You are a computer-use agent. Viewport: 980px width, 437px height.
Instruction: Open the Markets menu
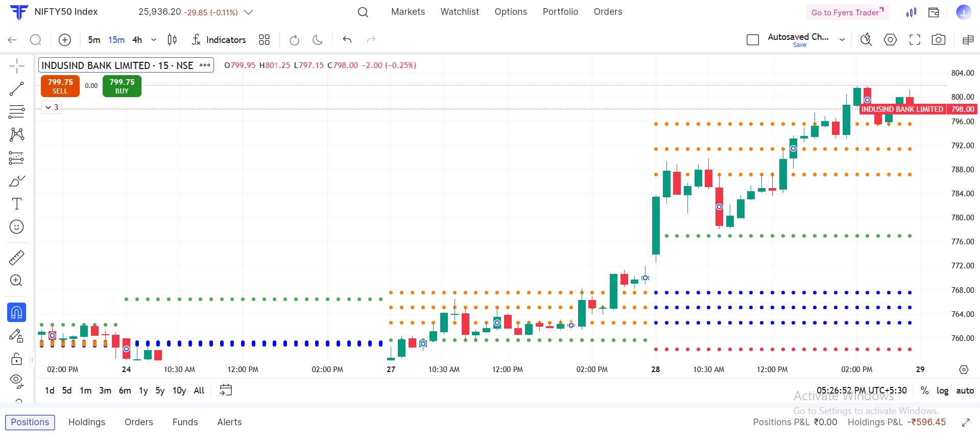408,12
